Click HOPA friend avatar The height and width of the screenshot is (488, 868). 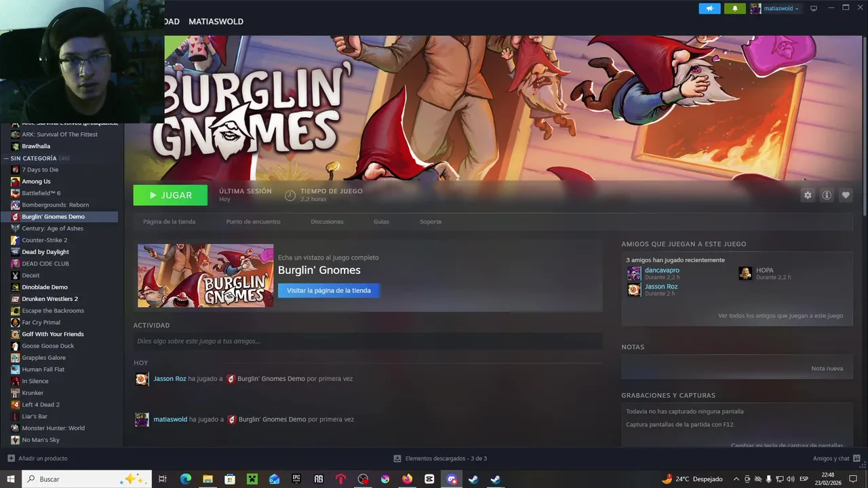point(745,274)
